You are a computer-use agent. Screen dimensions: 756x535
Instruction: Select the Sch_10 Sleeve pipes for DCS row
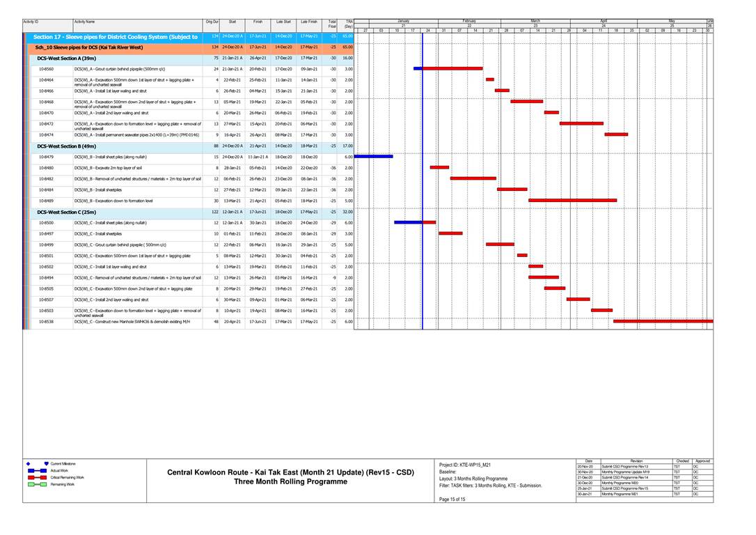tap(89, 47)
